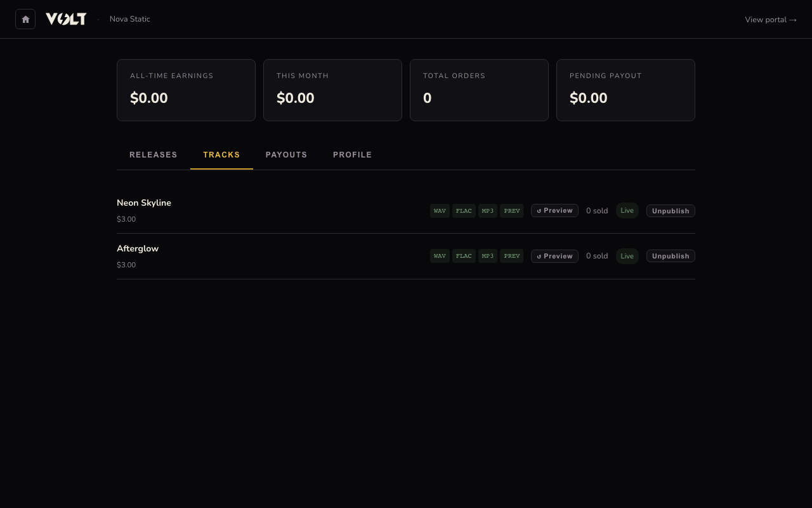
Task: Click the PREV badge for Neon Skyline
Action: pos(512,211)
